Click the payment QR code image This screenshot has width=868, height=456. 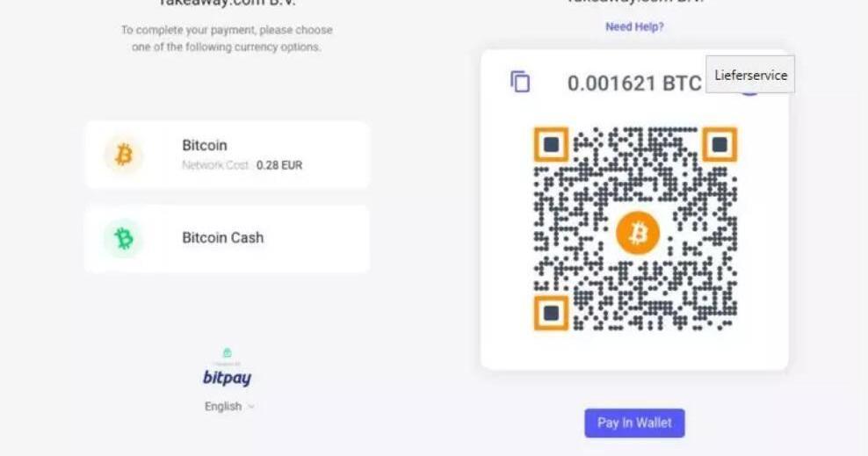click(x=635, y=228)
